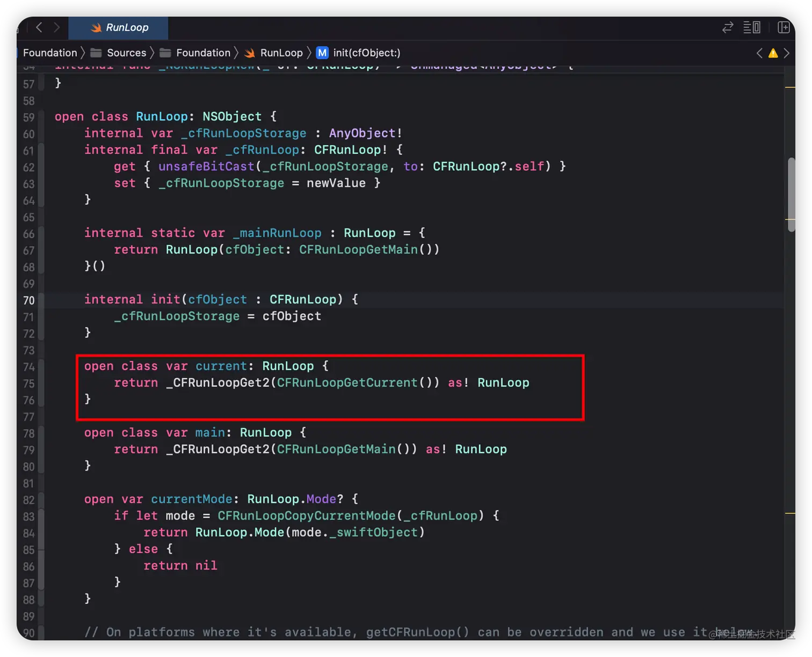Click line number 59 in the gutter

28,118
